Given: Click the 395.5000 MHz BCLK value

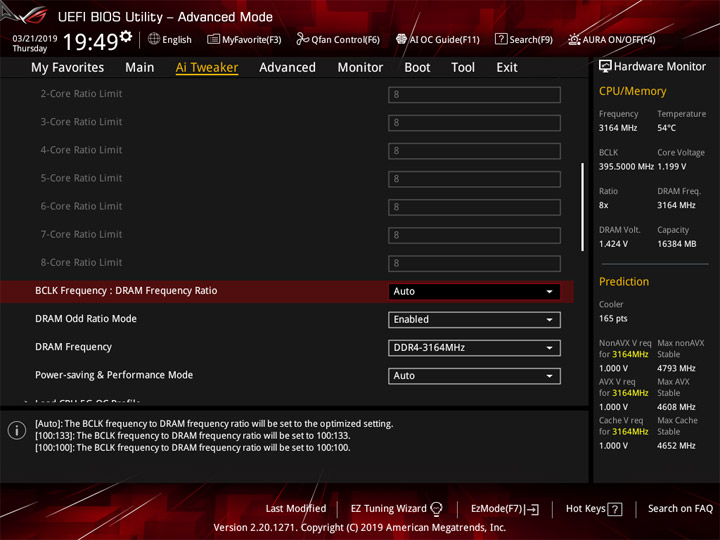Looking at the screenshot, I should pyautogui.click(x=626, y=167).
